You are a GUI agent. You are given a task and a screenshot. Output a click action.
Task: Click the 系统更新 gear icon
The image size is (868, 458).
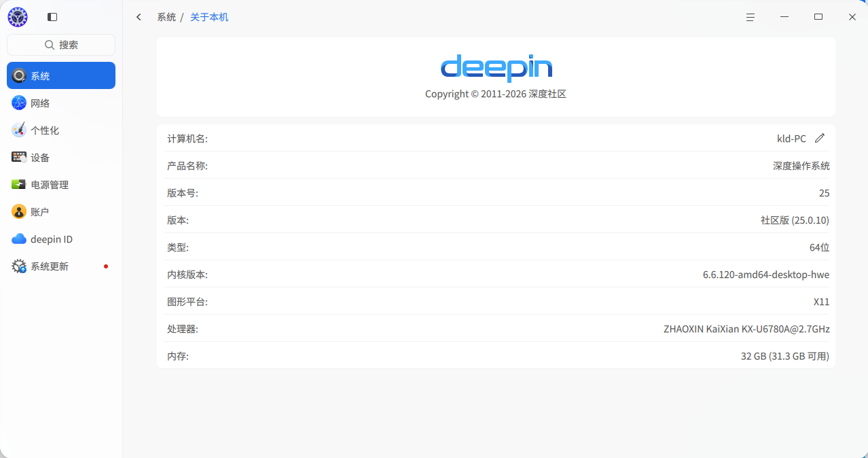(x=19, y=266)
